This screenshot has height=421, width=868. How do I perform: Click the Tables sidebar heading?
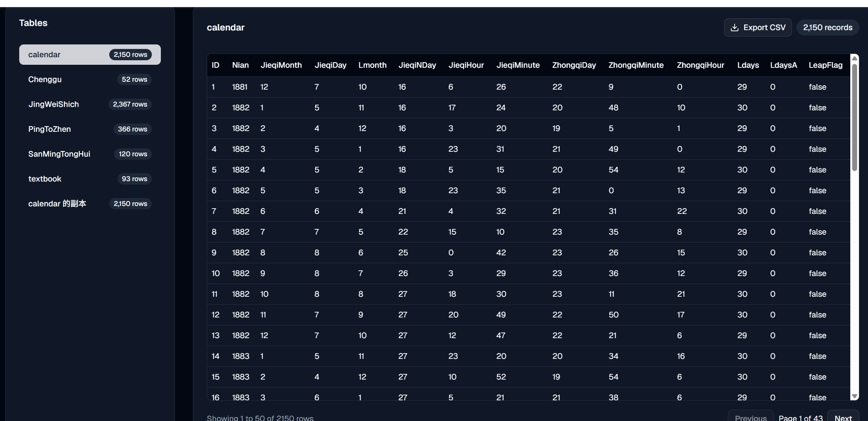pyautogui.click(x=33, y=23)
